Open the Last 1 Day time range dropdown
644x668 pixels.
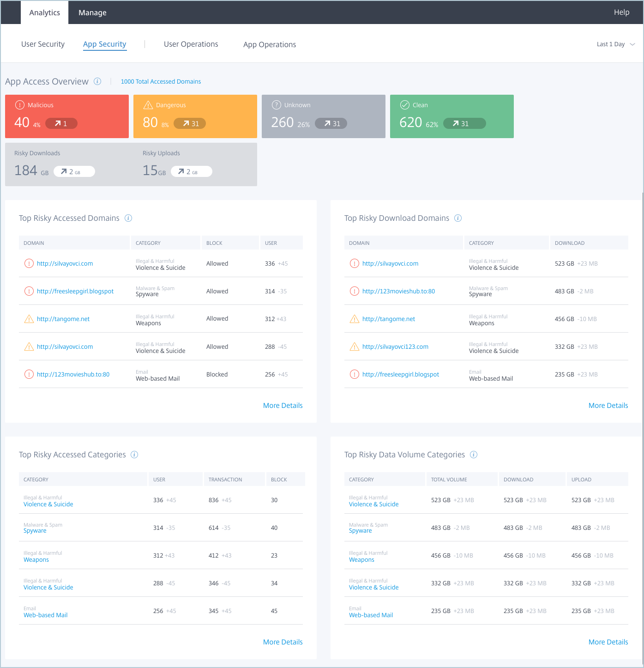616,44
